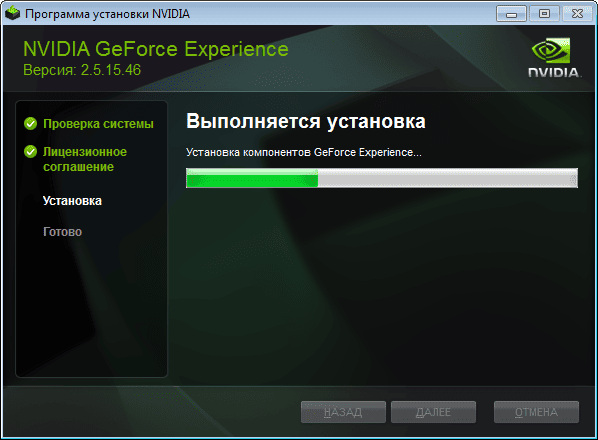This screenshot has width=598, height=440.
Task: Select the Проверка системы step
Action: [x=98, y=124]
